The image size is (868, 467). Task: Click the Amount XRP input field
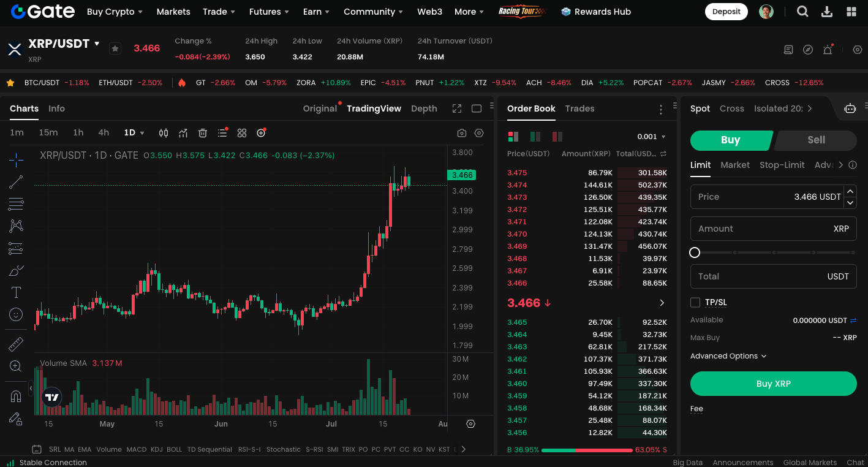click(774, 229)
